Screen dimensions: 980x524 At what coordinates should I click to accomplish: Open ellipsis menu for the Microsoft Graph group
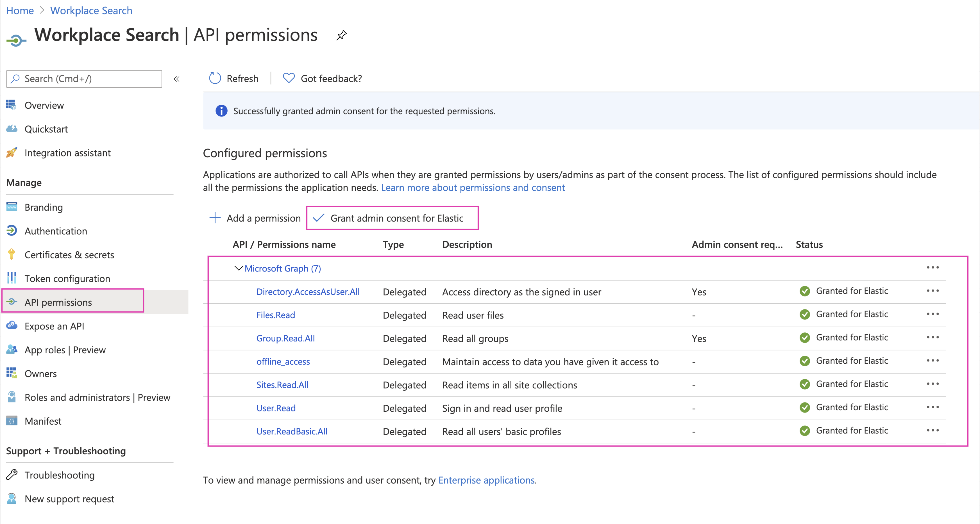(x=933, y=268)
